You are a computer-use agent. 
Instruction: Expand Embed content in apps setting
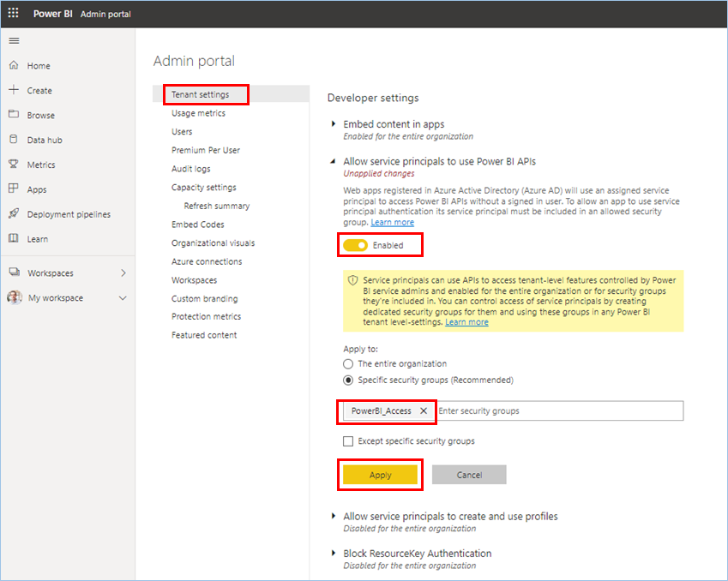334,124
